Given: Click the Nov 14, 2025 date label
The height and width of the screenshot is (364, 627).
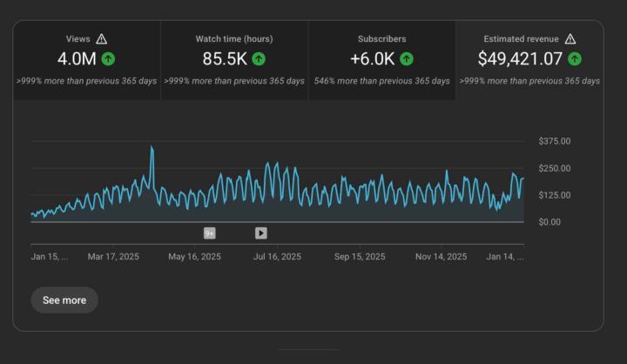Looking at the screenshot, I should [441, 257].
